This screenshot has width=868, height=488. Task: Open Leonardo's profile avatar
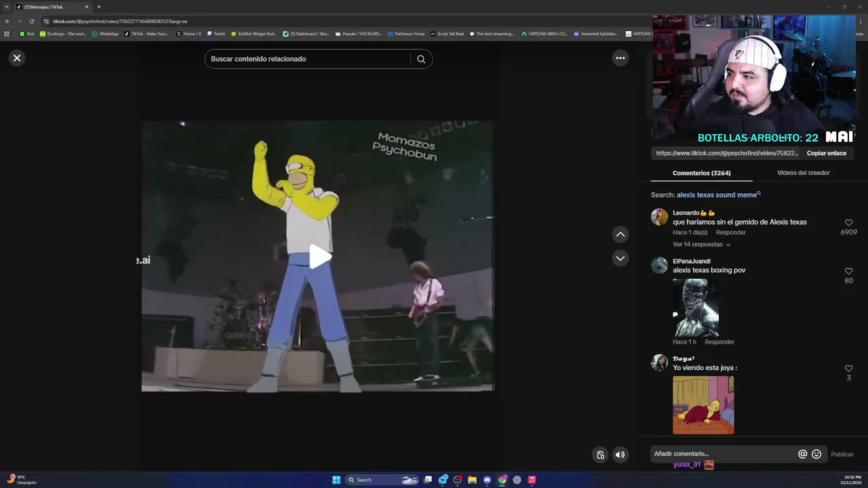pos(659,217)
